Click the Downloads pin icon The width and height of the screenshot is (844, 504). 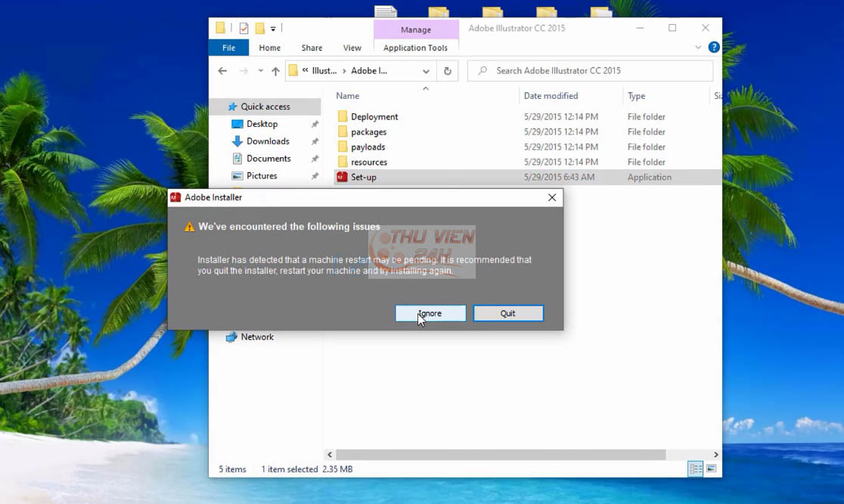[315, 141]
